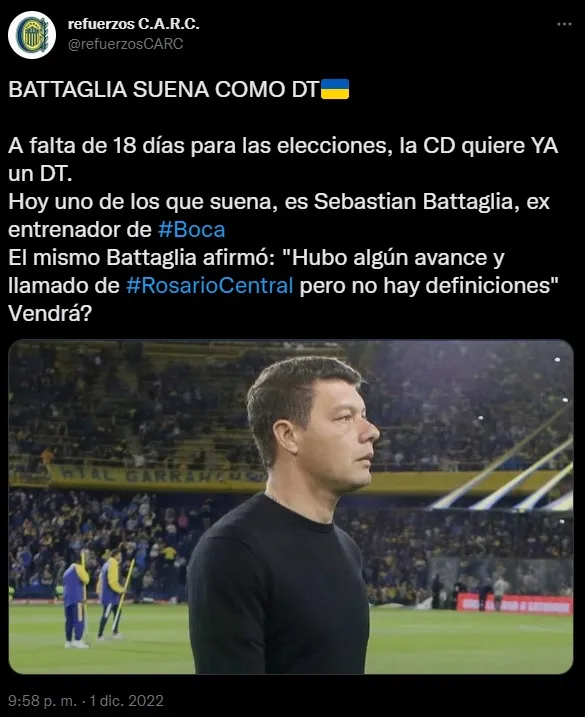Select the "A falta de 18 días" sentence
585x717 pixels.
283,160
